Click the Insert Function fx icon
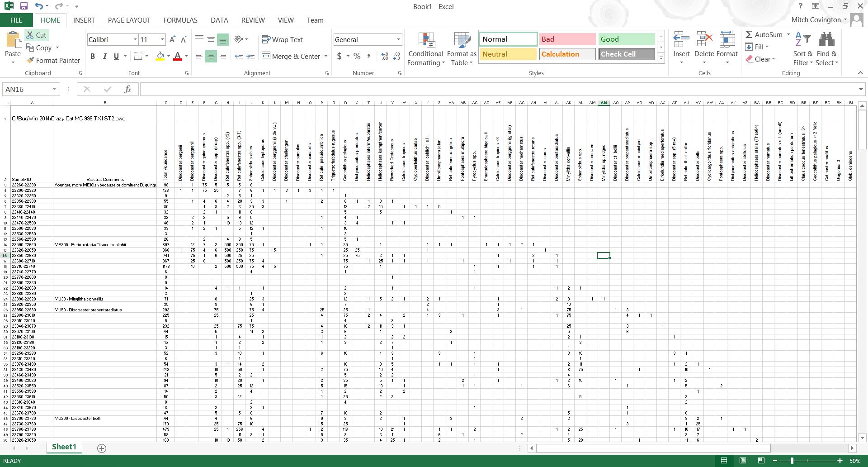868x467 pixels. (127, 89)
